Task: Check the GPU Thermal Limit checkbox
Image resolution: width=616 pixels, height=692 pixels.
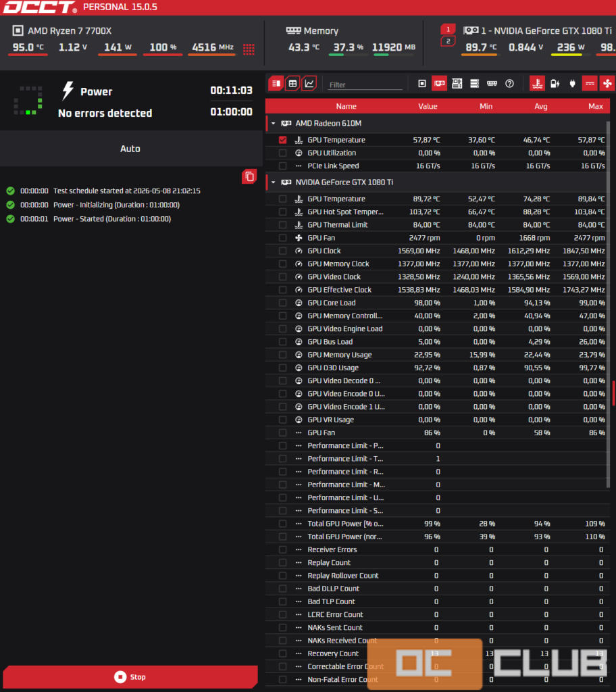Action: click(283, 224)
